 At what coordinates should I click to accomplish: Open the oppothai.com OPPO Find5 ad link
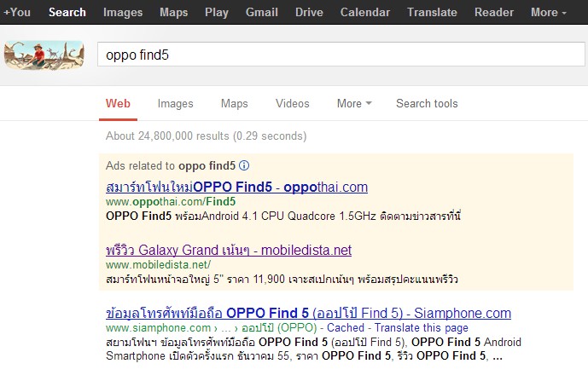[236, 187]
